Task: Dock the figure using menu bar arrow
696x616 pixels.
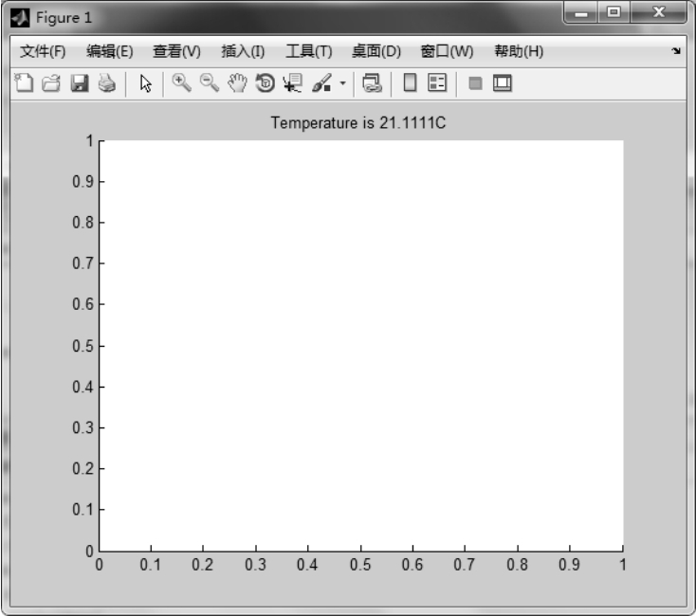Action: [x=676, y=51]
